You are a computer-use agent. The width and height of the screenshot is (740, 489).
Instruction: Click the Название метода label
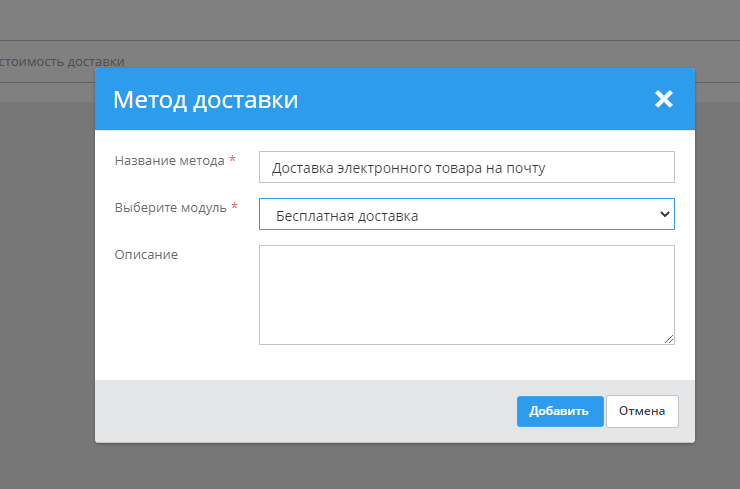coord(169,160)
